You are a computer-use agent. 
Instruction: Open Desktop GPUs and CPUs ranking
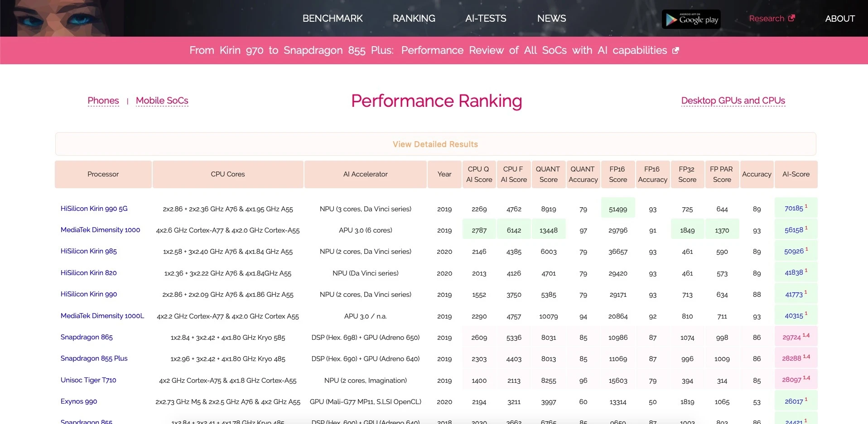click(x=733, y=100)
